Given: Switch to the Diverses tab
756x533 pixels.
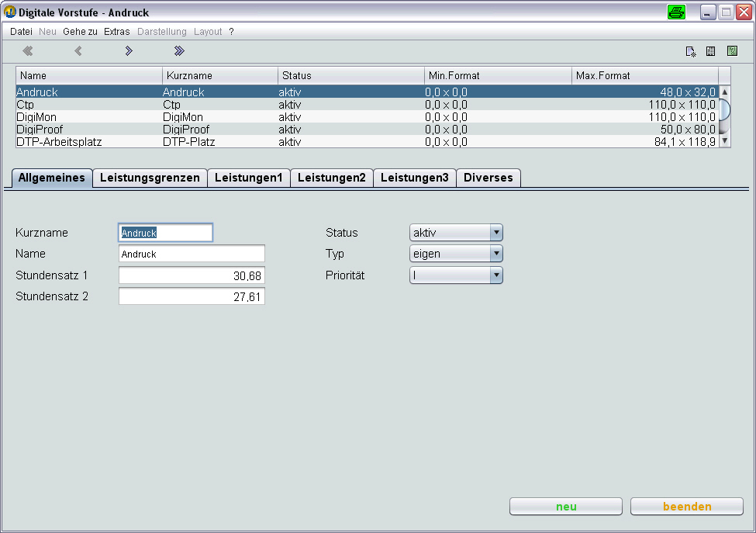Looking at the screenshot, I should click(x=488, y=178).
